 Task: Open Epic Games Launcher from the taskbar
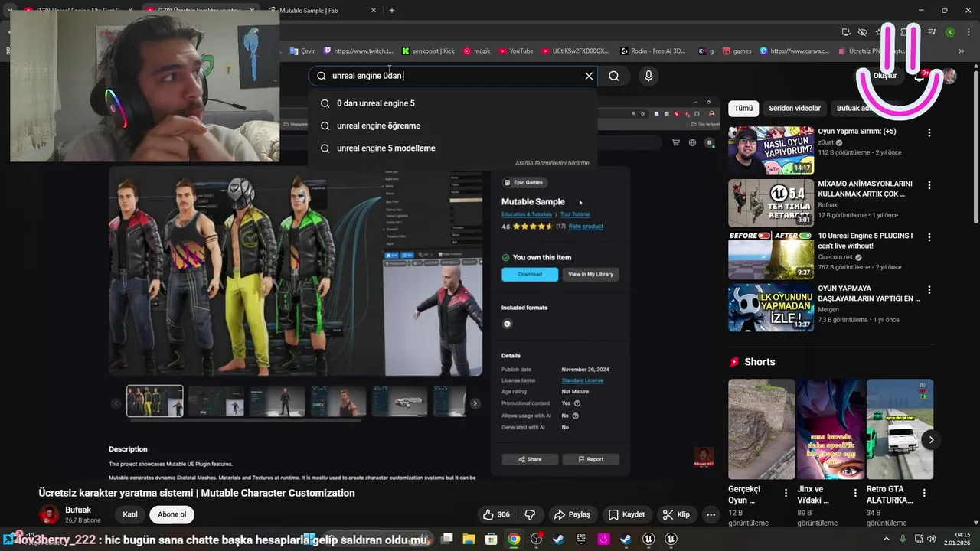click(x=581, y=540)
